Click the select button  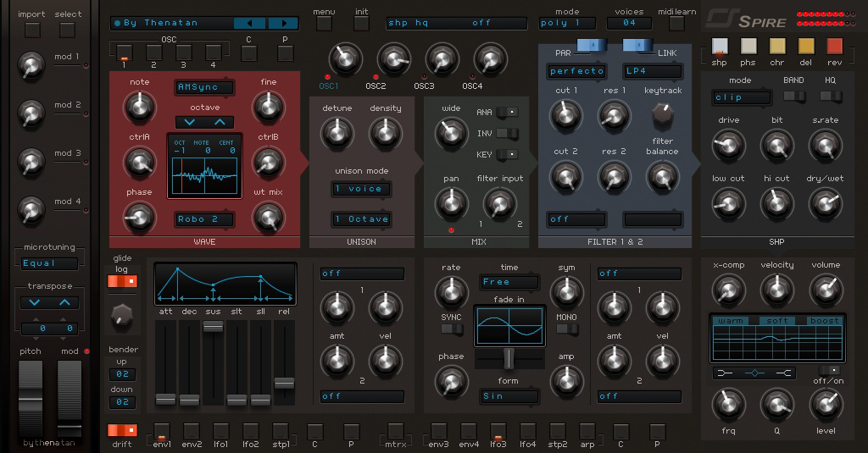click(x=68, y=30)
